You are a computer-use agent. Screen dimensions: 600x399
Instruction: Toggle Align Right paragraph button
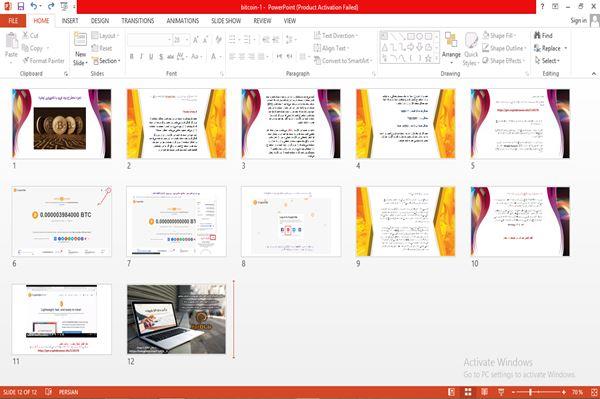[251, 57]
